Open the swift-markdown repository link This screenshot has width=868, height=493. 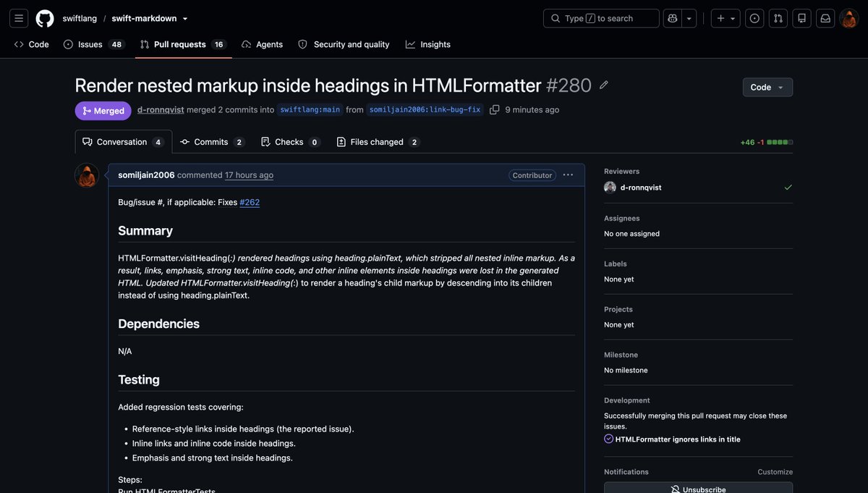tap(144, 18)
